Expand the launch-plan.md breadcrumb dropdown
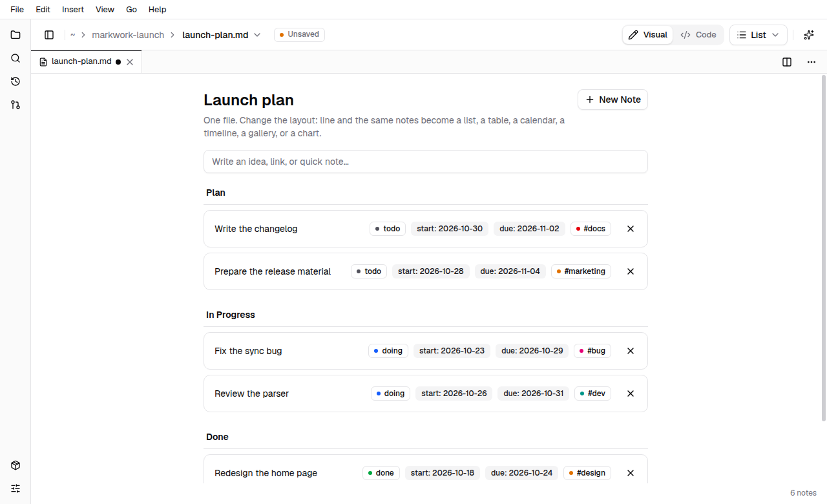 click(x=257, y=35)
